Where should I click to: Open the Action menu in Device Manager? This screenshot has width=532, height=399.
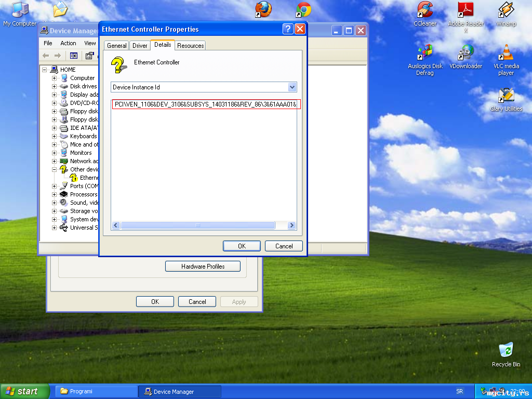point(68,43)
